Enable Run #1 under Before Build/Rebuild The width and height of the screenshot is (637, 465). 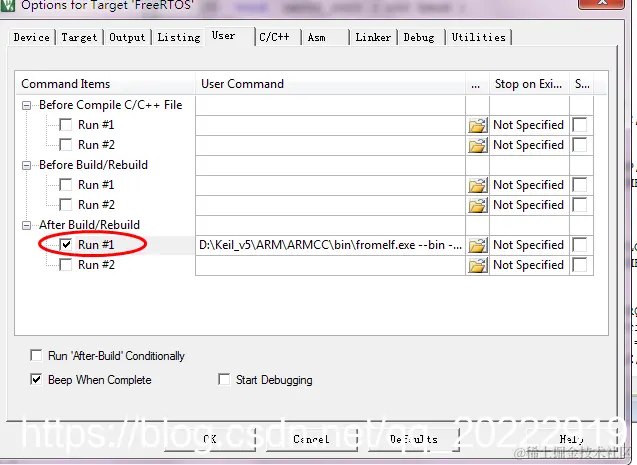(x=65, y=184)
